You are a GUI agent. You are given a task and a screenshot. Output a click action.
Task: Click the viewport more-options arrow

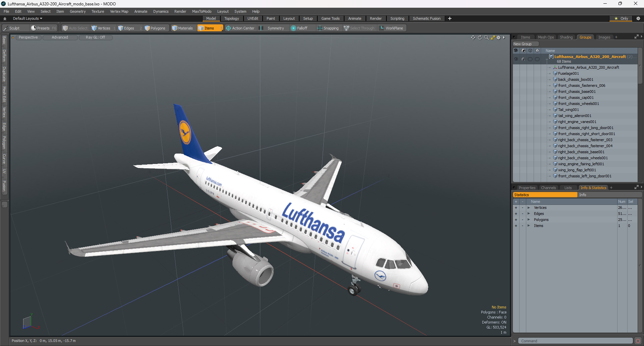504,38
